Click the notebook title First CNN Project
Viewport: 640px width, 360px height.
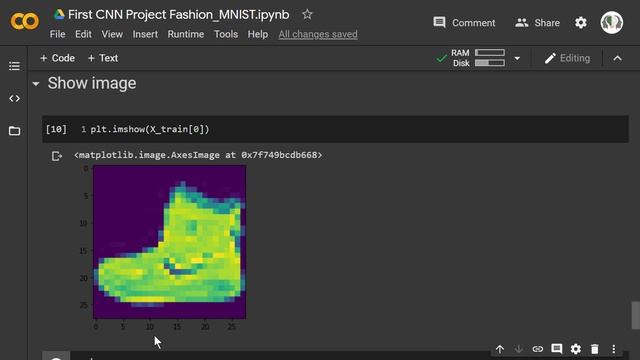[x=178, y=15]
